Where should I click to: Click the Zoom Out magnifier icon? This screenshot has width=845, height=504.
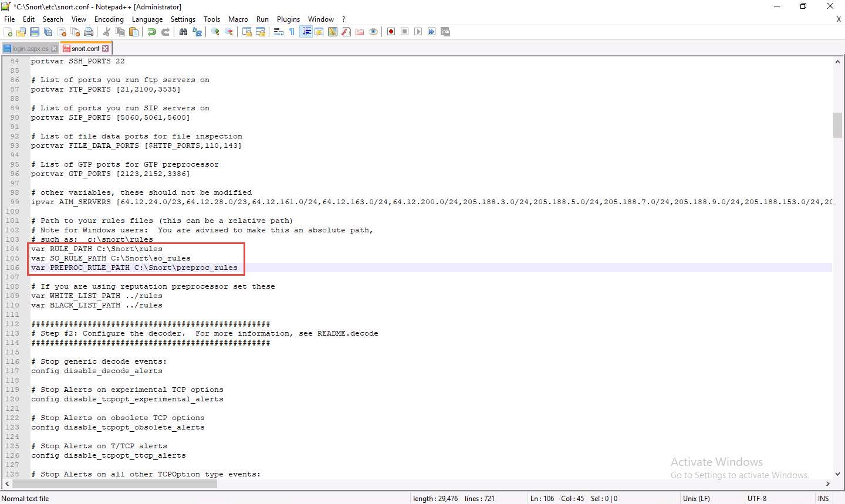pos(229,32)
